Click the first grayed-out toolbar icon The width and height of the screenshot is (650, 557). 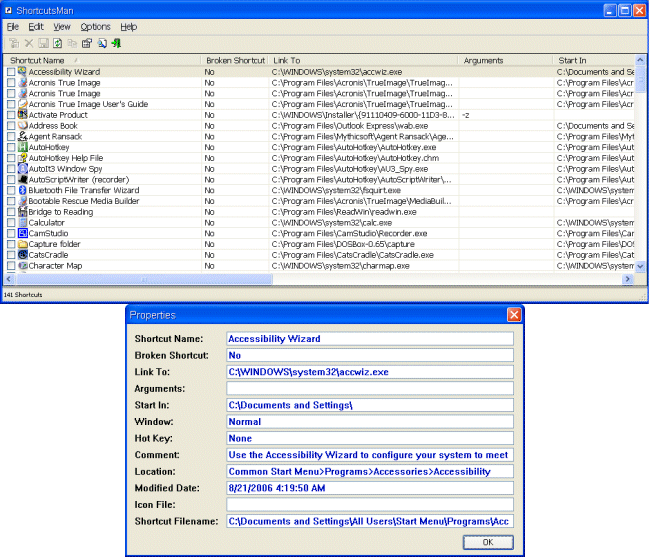point(14,43)
